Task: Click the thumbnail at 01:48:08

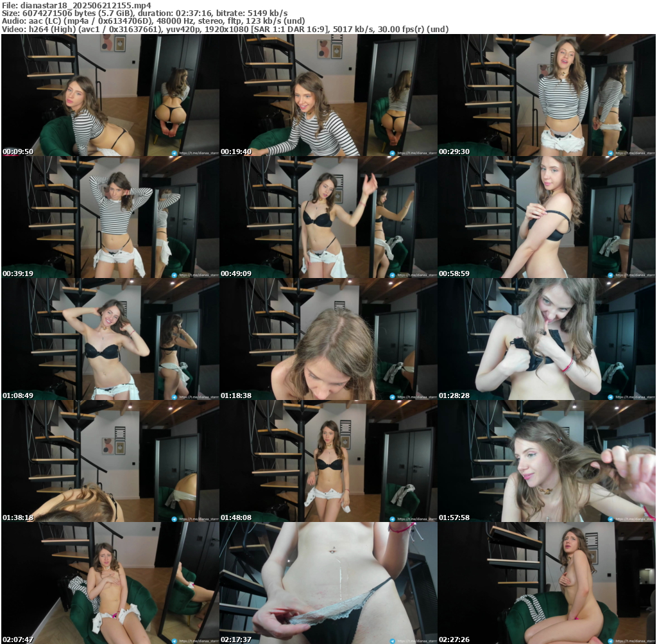Action: (x=328, y=461)
